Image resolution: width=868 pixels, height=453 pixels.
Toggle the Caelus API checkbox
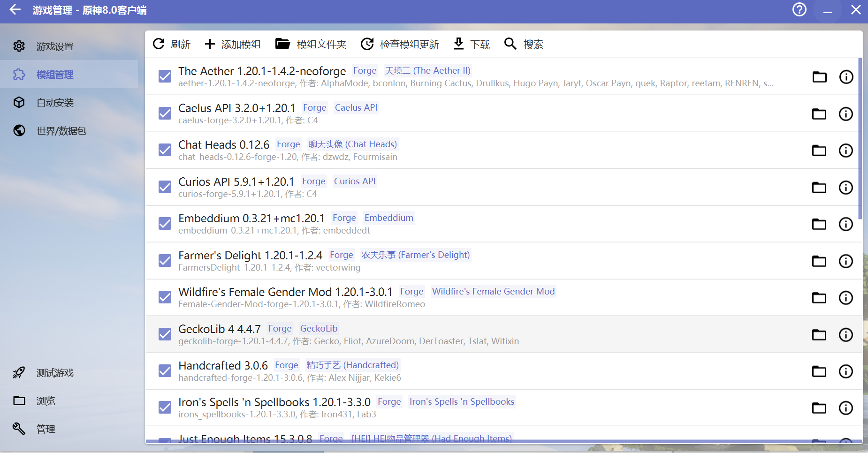click(165, 113)
